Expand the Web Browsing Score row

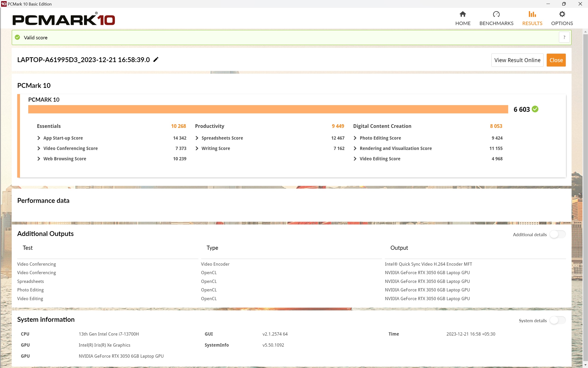pyautogui.click(x=39, y=159)
